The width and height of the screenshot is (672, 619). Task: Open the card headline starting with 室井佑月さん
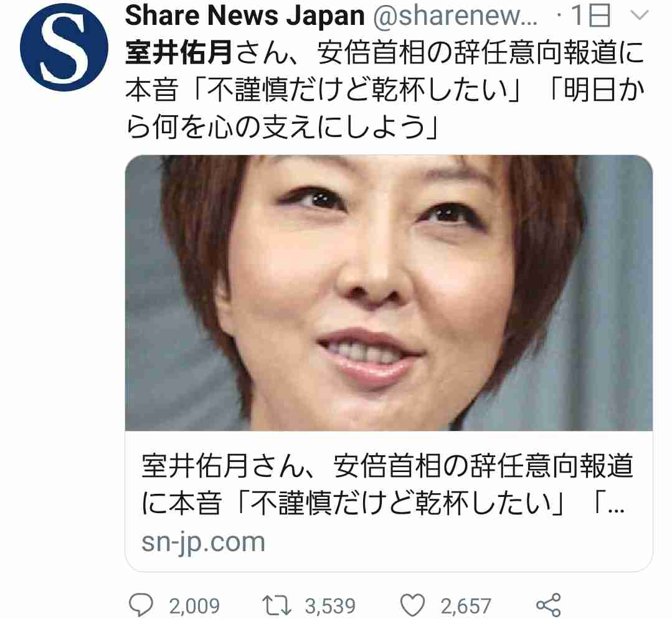point(387,484)
